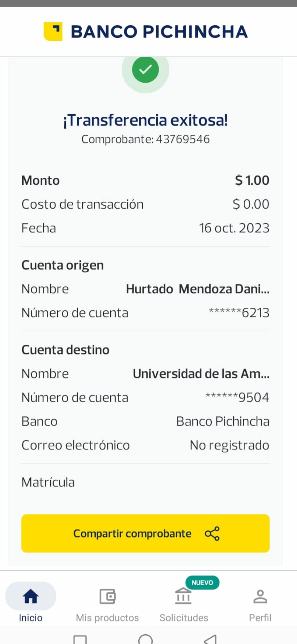Open the Perfil person icon

(260, 596)
